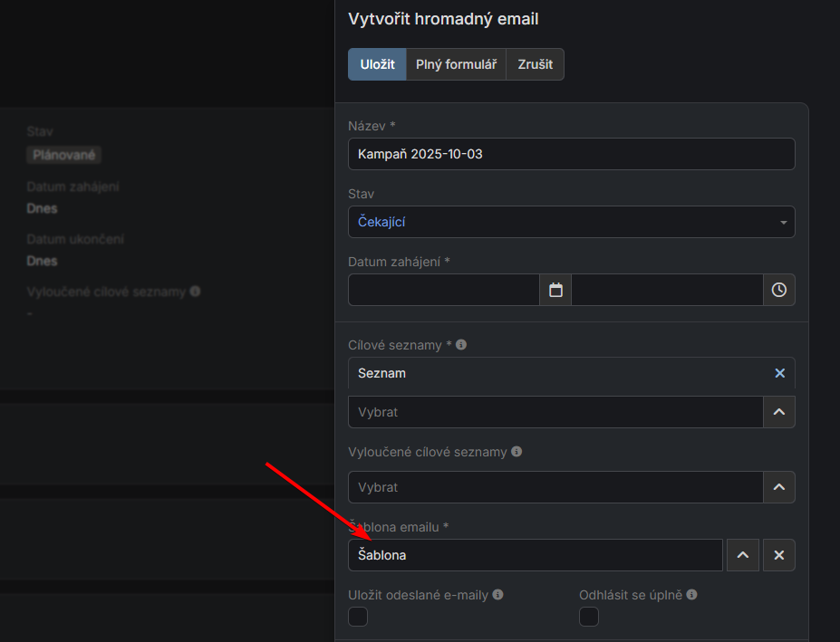Clear the selected email template
Viewport: 840px width, 642px height.
[778, 555]
